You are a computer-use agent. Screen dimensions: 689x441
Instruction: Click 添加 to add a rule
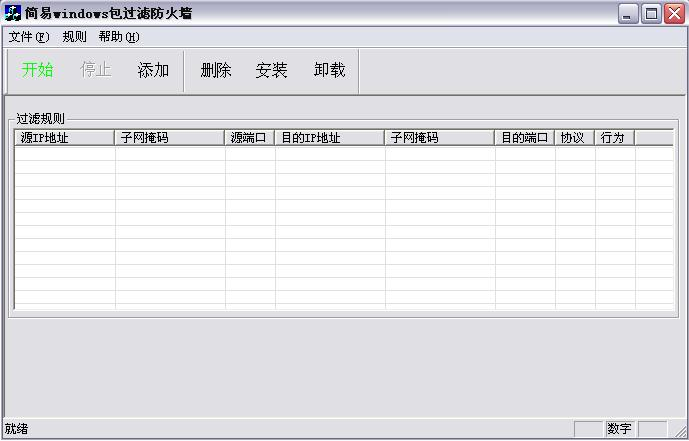[x=153, y=70]
